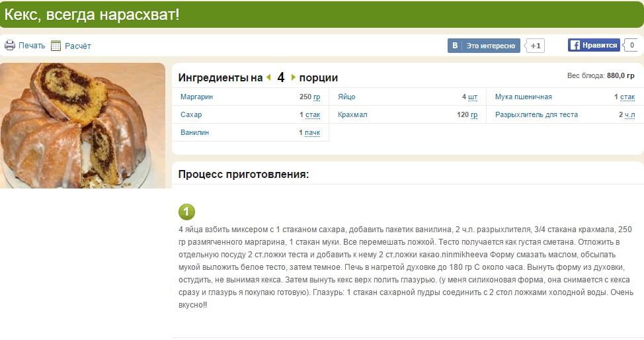The width and height of the screenshot is (644, 340).
Task: Open the Крахмал ingredient link
Action: [352, 115]
